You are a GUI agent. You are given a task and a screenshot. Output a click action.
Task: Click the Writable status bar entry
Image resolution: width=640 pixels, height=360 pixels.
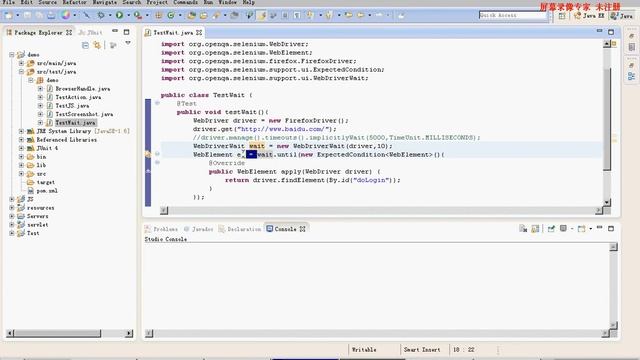(x=364, y=349)
